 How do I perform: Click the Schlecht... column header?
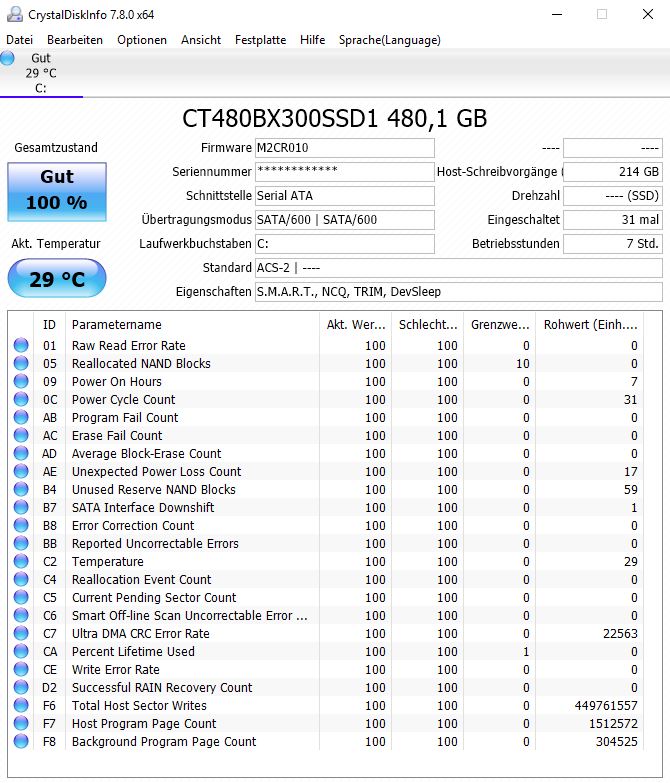pyautogui.click(x=427, y=325)
